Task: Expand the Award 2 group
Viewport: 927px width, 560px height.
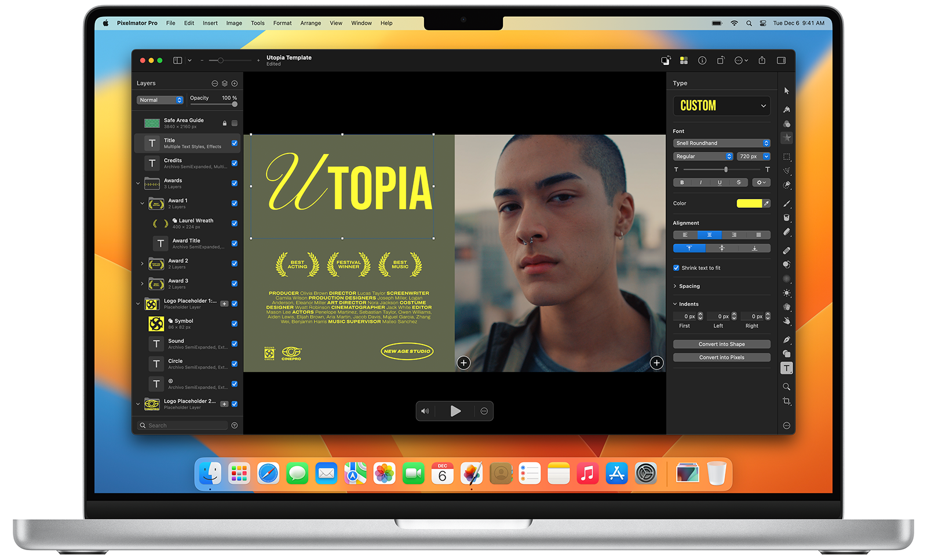Action: (142, 263)
